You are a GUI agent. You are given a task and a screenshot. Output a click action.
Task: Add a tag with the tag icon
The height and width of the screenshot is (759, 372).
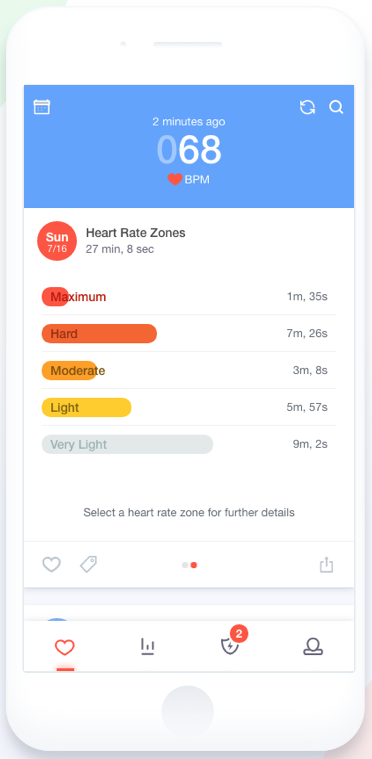coord(89,564)
